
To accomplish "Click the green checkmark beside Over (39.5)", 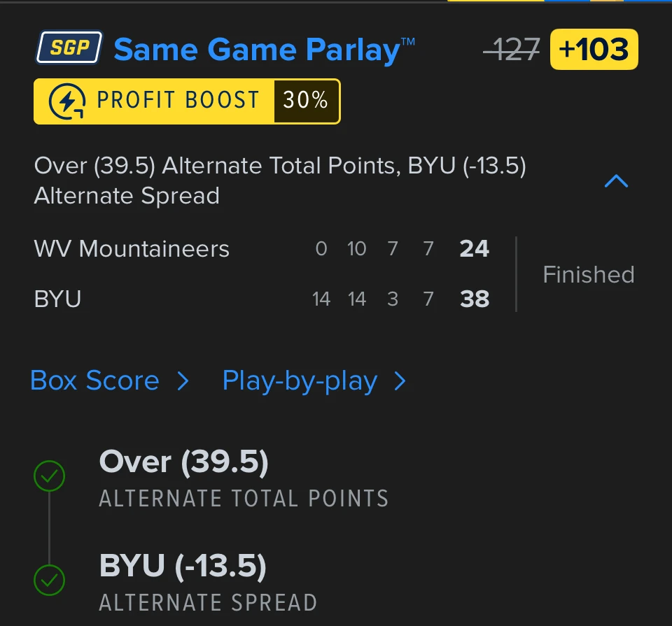I will [x=49, y=476].
